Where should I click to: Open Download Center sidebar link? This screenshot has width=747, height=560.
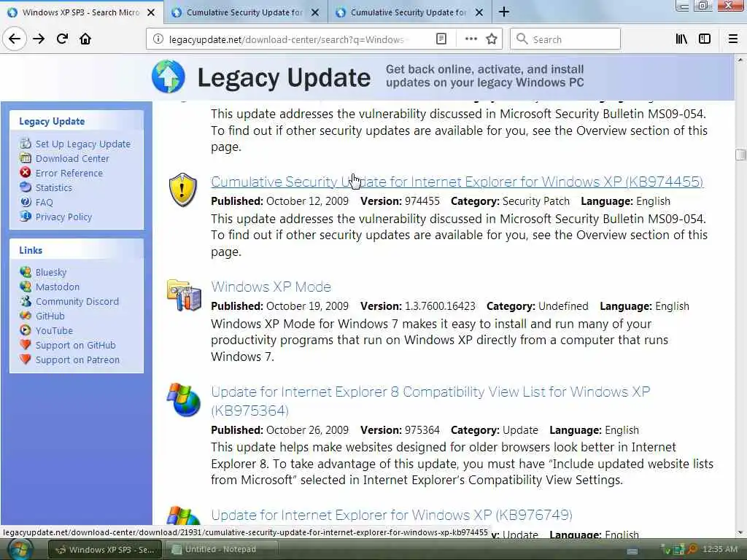(72, 158)
